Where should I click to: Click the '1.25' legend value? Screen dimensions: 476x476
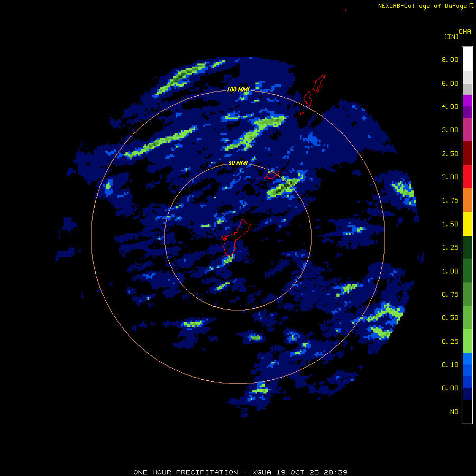click(x=450, y=248)
